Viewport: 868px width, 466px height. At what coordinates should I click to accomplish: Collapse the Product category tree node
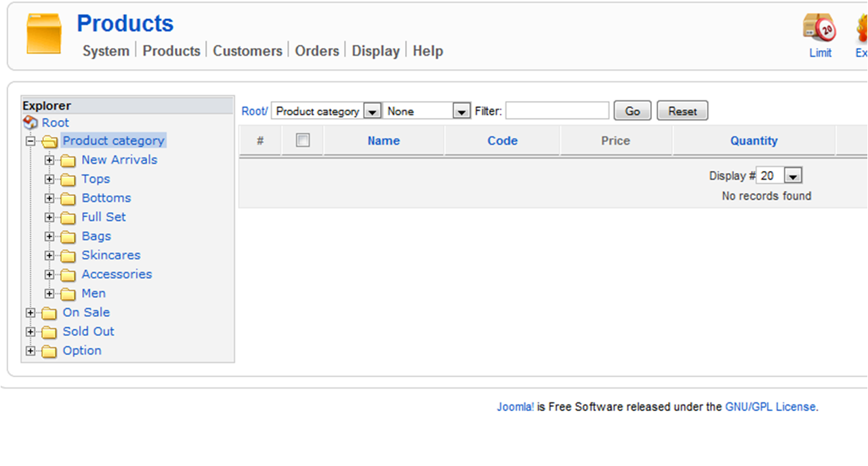tap(30, 142)
